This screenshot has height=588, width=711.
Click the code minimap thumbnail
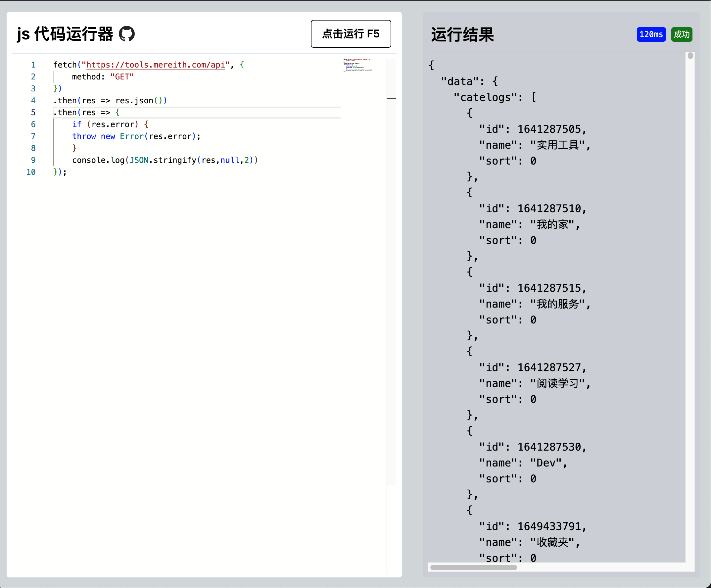[357, 65]
